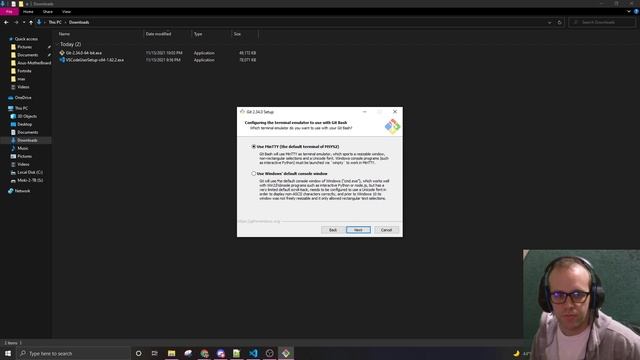Image resolution: width=640 pixels, height=360 pixels.
Task: Open pinned Documents under Quick access
Action: [x=27, y=55]
